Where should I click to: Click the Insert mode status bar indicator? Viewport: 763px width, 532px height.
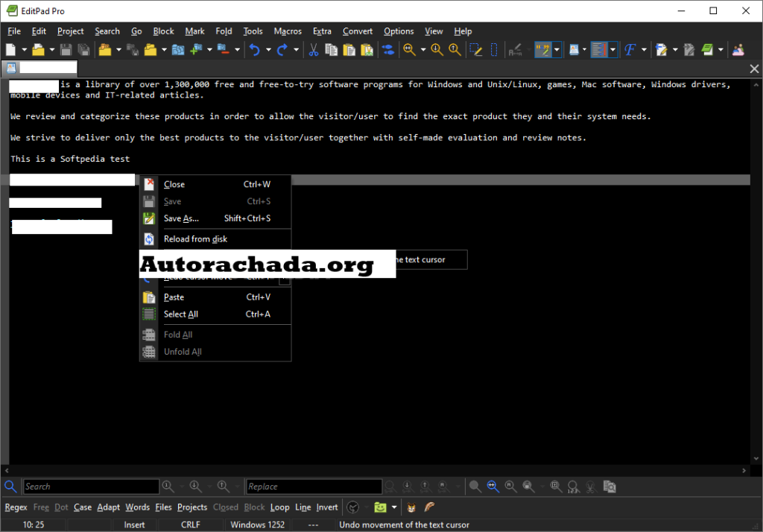pos(134,525)
